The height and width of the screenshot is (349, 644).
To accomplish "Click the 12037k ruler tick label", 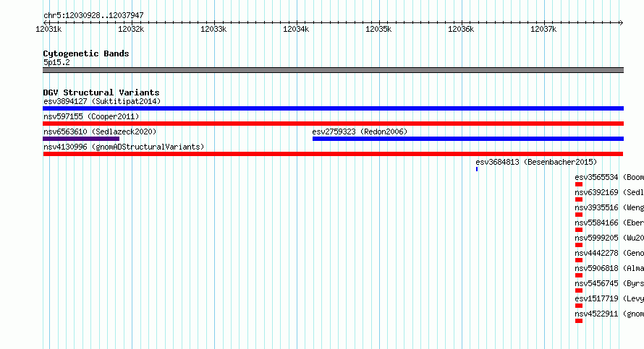I will 544,29.
